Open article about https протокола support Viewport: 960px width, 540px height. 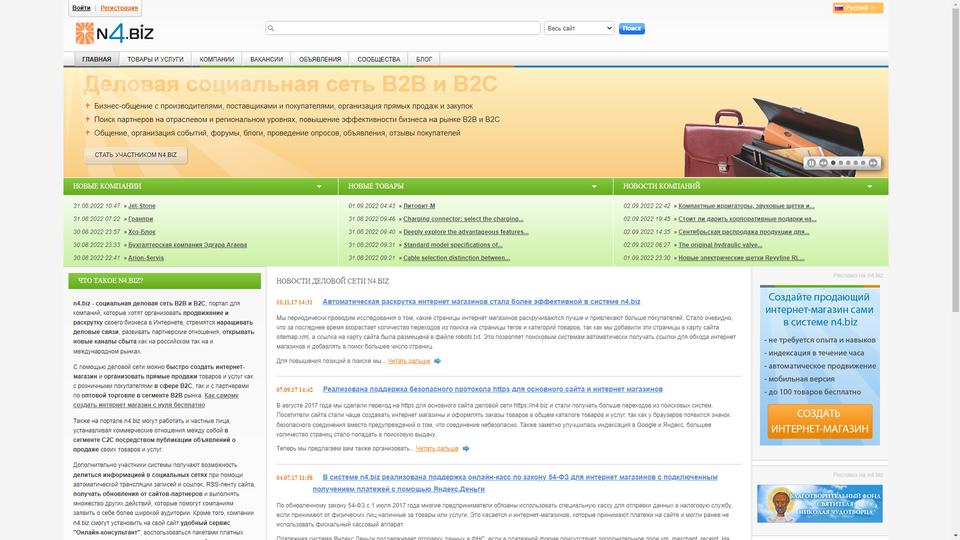coord(492,389)
